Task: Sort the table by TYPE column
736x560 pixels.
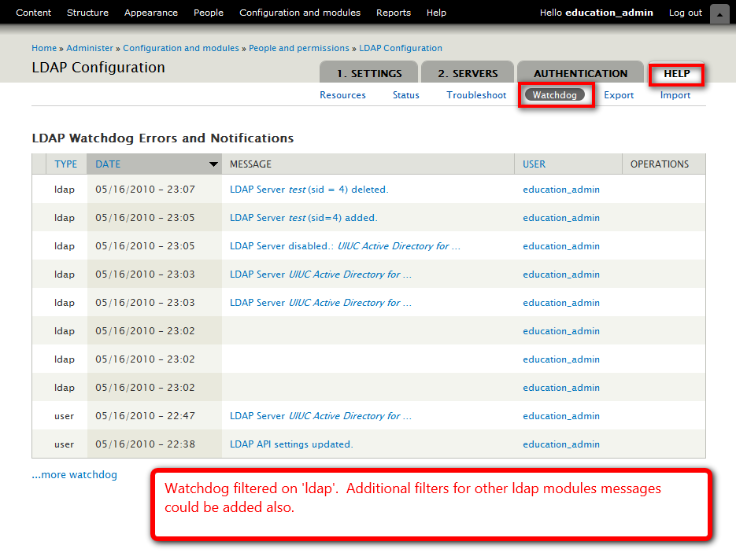Action: coord(66,164)
